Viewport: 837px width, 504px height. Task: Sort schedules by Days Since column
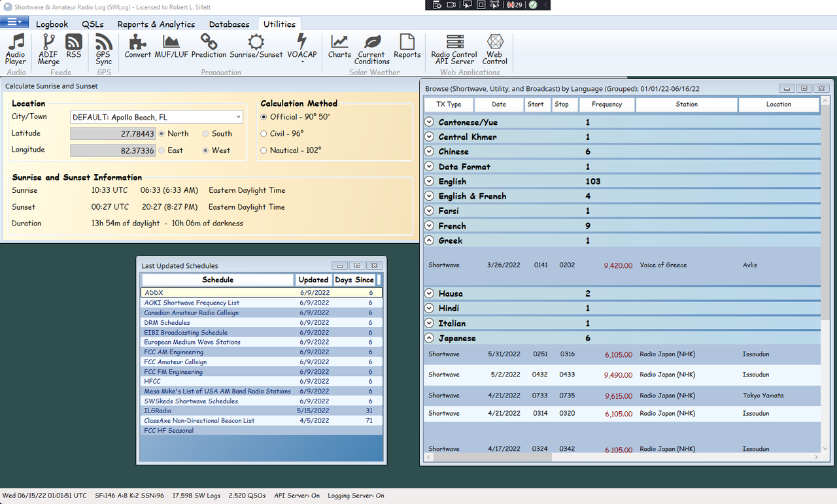tap(354, 280)
